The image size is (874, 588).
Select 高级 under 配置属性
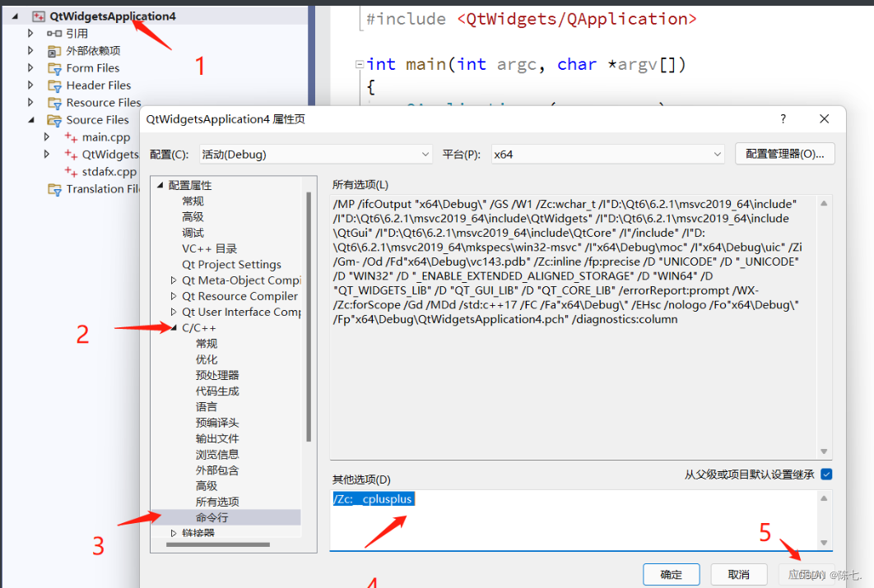pos(193,216)
